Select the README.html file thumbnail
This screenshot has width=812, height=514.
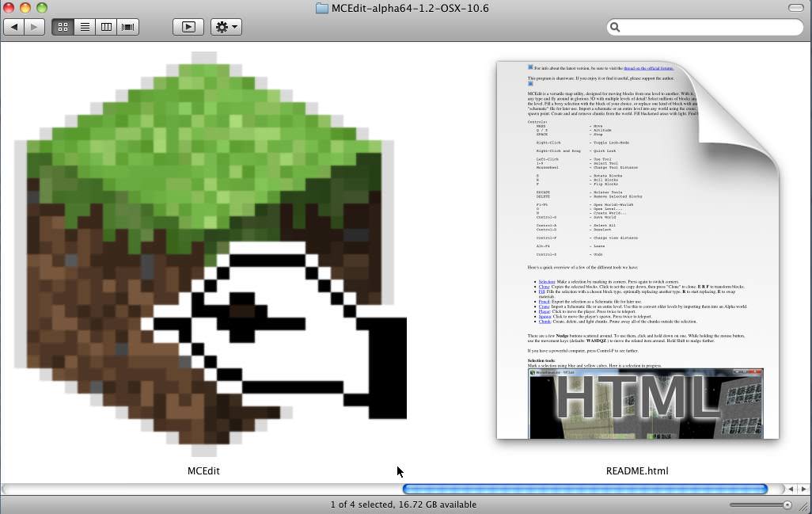pos(638,249)
